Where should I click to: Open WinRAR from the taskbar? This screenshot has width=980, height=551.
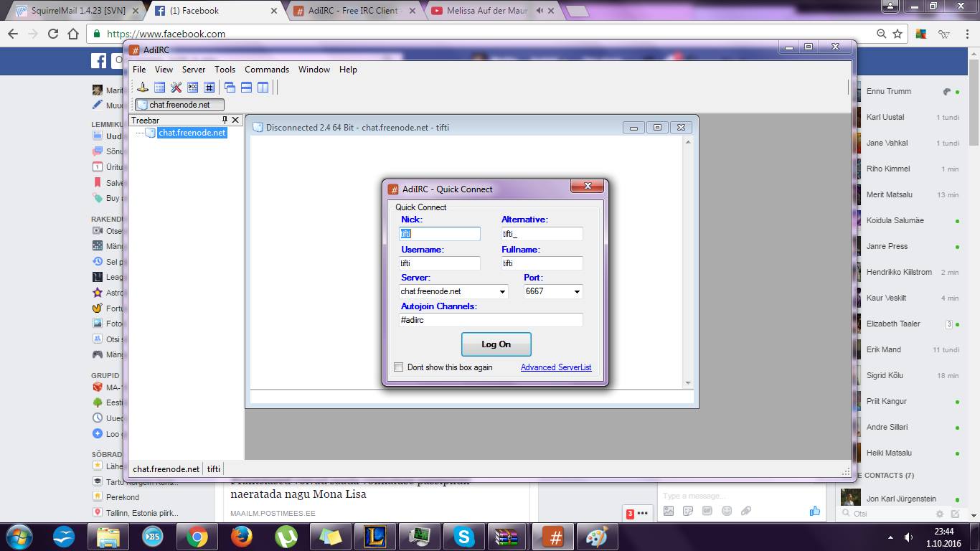508,537
